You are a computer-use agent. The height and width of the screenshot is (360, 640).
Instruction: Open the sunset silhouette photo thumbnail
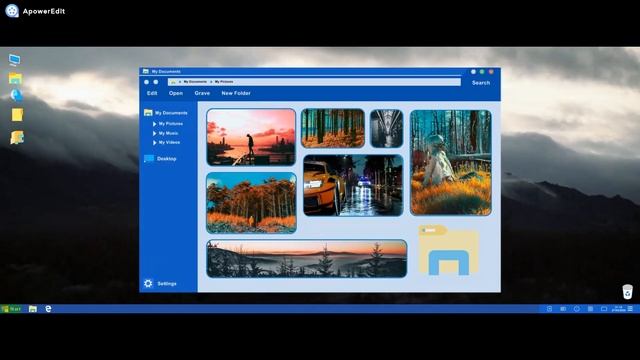251,137
